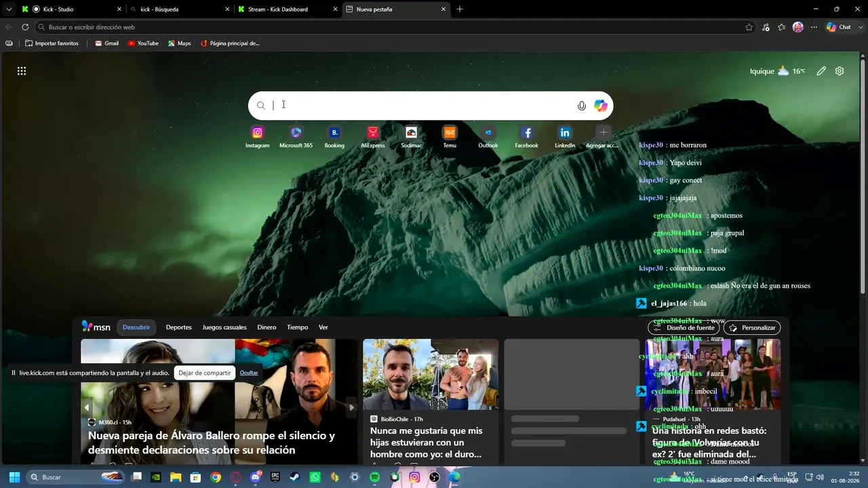Select the Dinero feed tab
The width and height of the screenshot is (868, 488).
(267, 327)
